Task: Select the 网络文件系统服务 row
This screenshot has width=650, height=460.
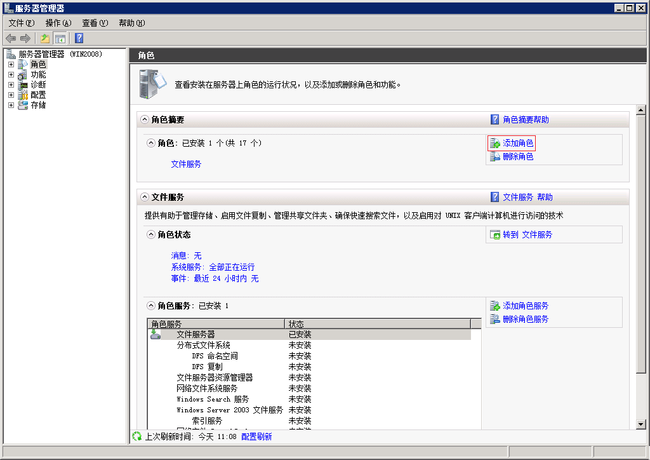Action: pos(309,388)
